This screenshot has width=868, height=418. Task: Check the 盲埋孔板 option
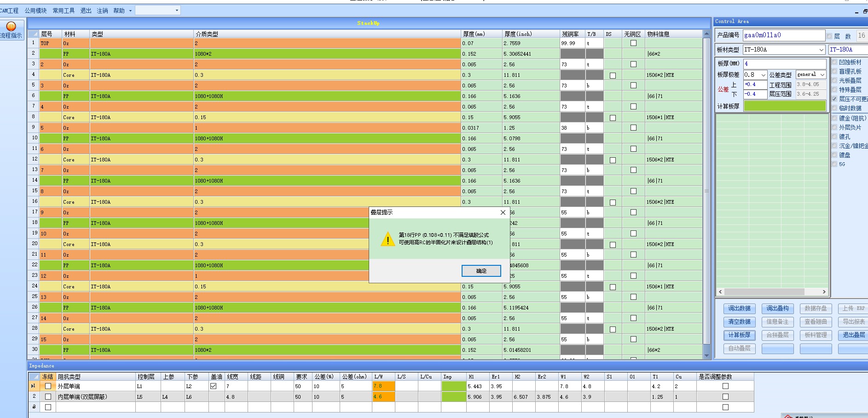pyautogui.click(x=834, y=71)
